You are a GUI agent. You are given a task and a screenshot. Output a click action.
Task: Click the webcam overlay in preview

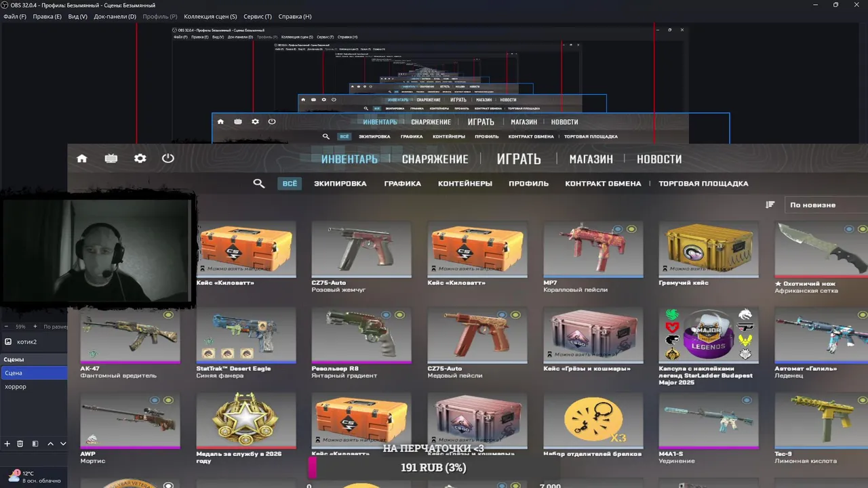98,249
